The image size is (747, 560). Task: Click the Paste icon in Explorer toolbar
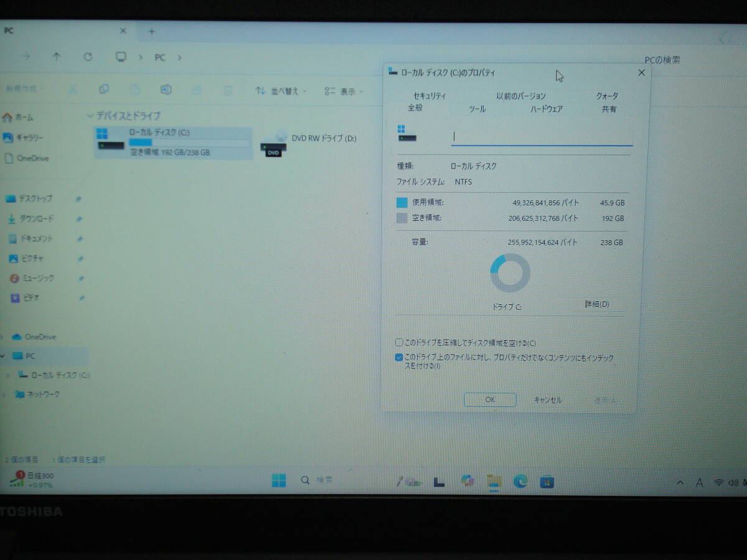[134, 89]
